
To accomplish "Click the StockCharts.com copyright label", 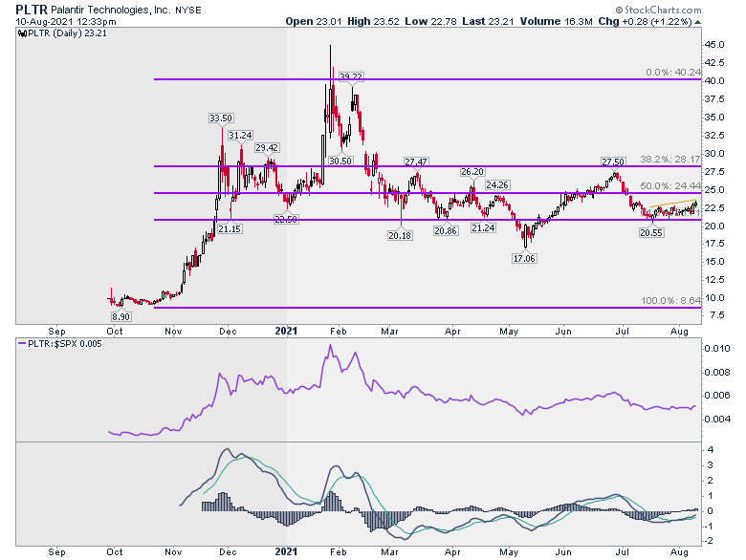I will [658, 10].
